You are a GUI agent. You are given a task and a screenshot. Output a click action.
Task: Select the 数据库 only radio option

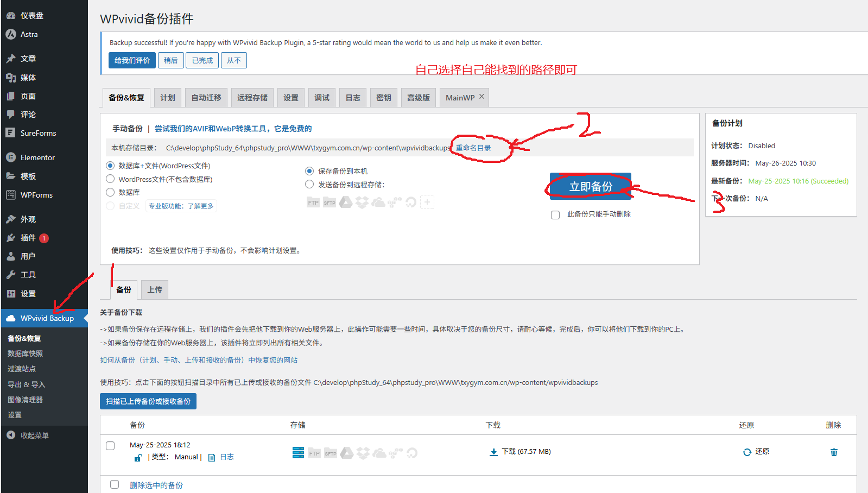click(110, 192)
